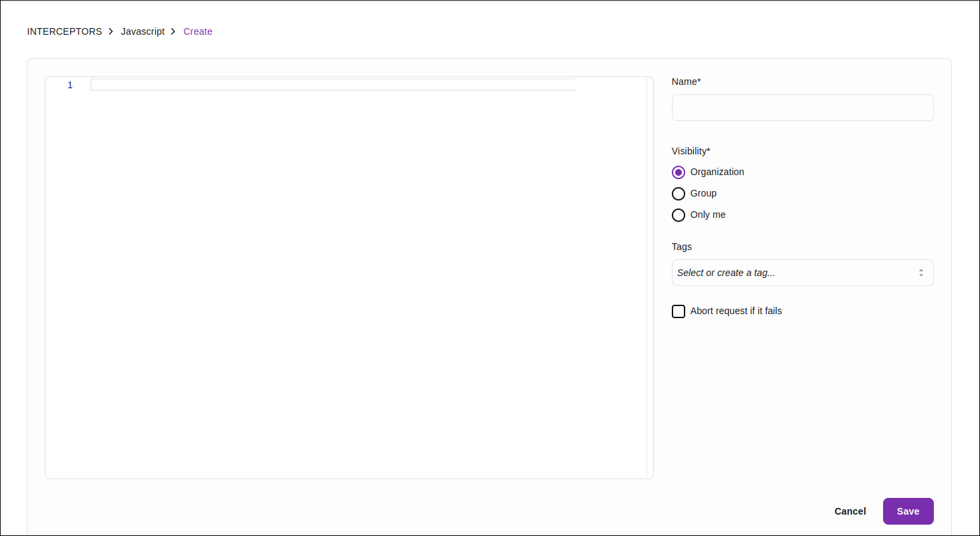Navigate to INTERCEPTORS via breadcrumb
Viewport: 980px width, 536px height.
(64, 31)
